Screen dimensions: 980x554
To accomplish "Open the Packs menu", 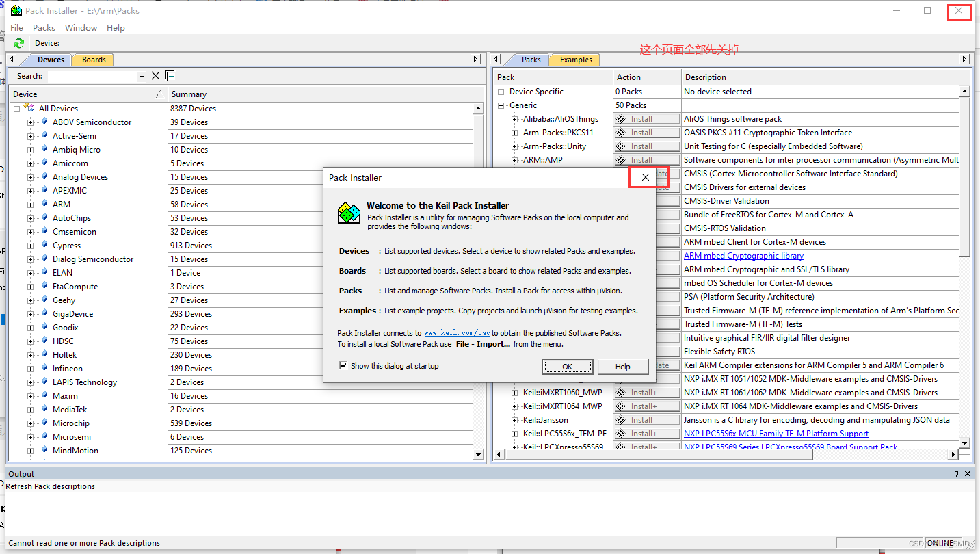I will [44, 28].
